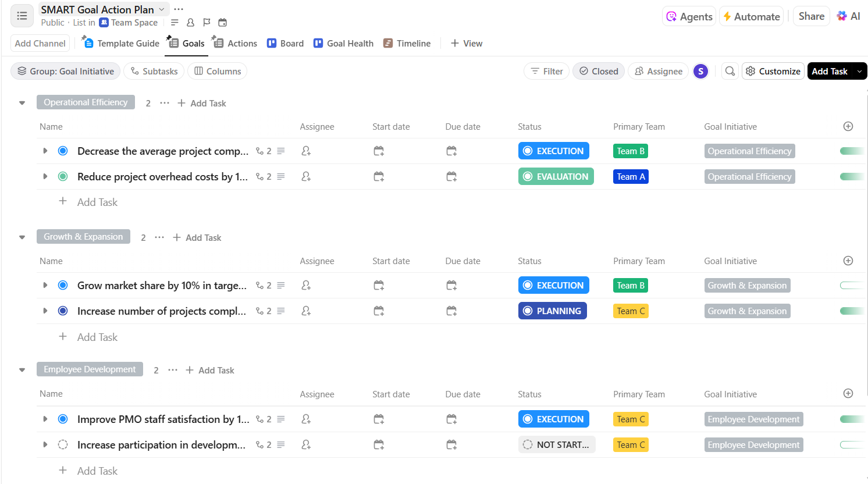Open the Add Task dropdown arrow
The height and width of the screenshot is (484, 868).
click(859, 71)
